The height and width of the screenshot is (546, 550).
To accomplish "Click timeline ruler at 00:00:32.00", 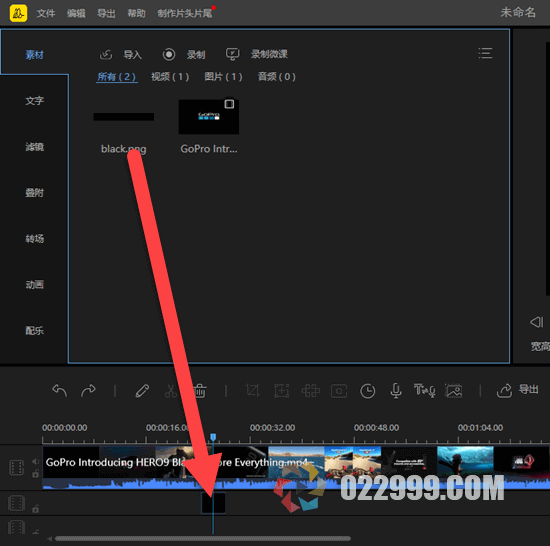I will click(272, 428).
